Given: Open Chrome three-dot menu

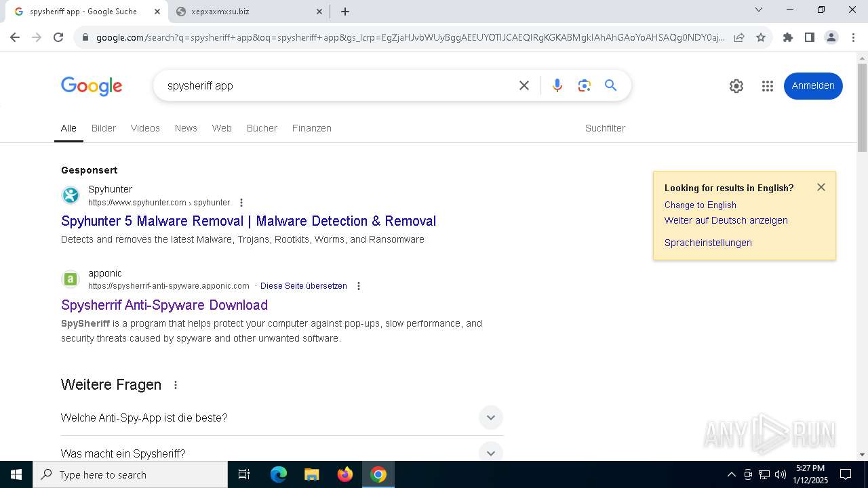Looking at the screenshot, I should pos(853,37).
